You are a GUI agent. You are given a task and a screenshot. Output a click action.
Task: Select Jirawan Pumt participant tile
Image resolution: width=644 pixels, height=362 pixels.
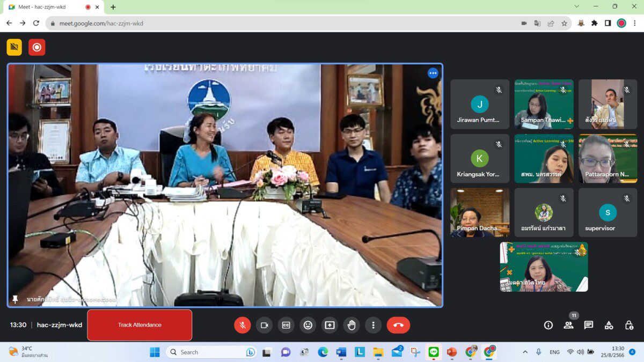[x=480, y=104]
